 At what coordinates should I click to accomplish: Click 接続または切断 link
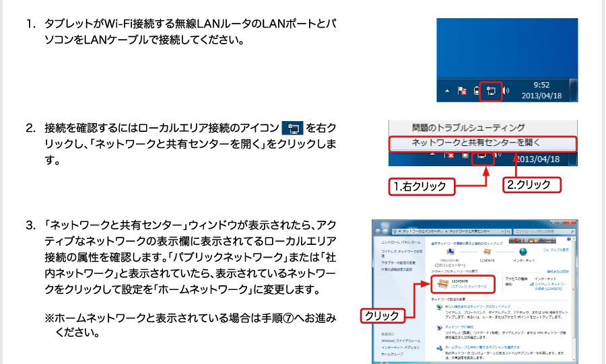[558, 271]
